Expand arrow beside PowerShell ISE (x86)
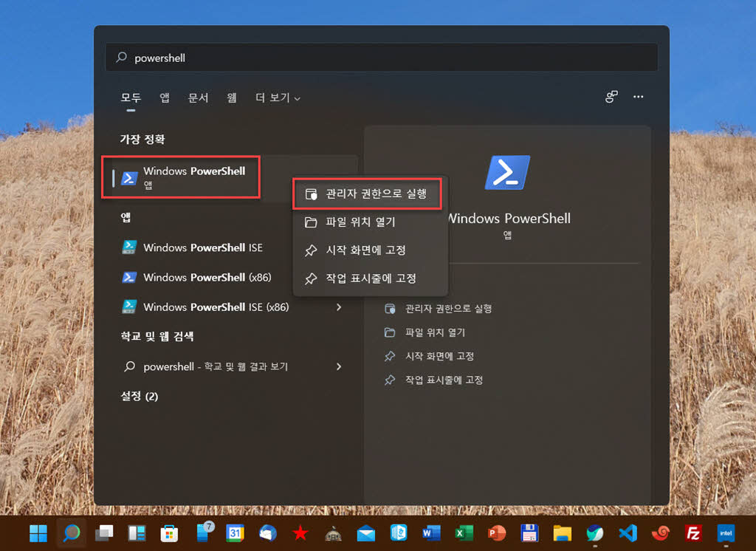Image resolution: width=756 pixels, height=551 pixels. [x=339, y=307]
